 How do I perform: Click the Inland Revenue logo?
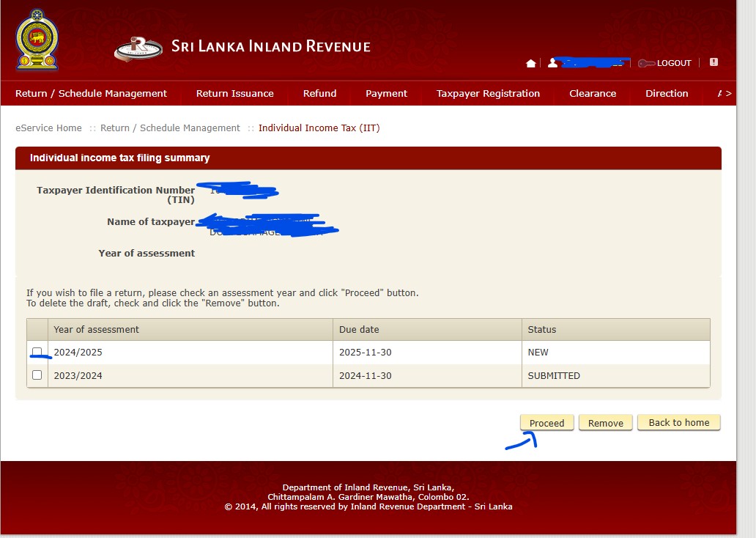pyautogui.click(x=139, y=48)
